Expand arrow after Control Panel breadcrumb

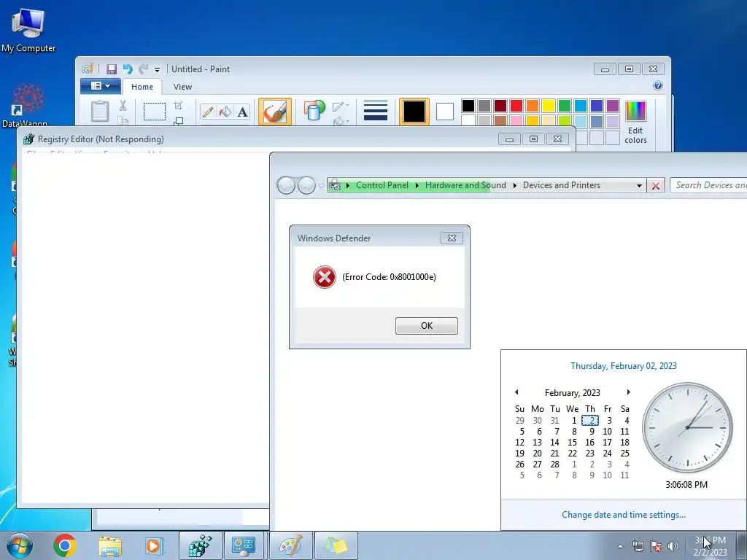coord(417,185)
